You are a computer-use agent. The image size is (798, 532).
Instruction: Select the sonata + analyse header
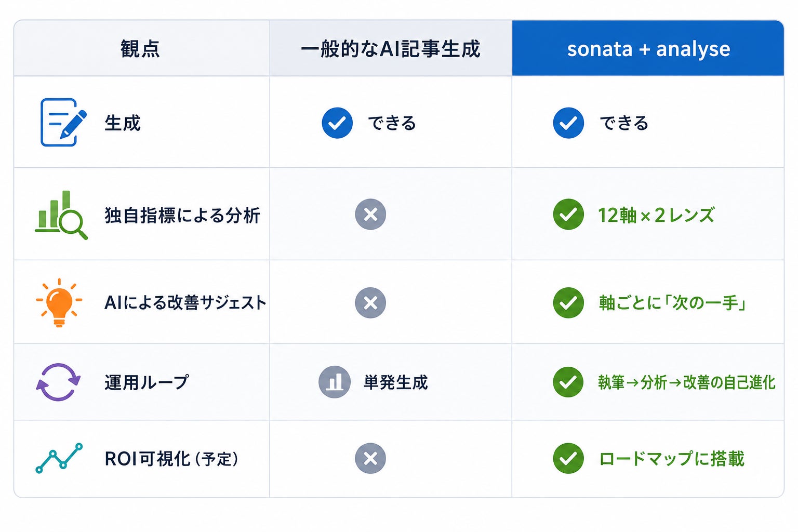click(648, 48)
